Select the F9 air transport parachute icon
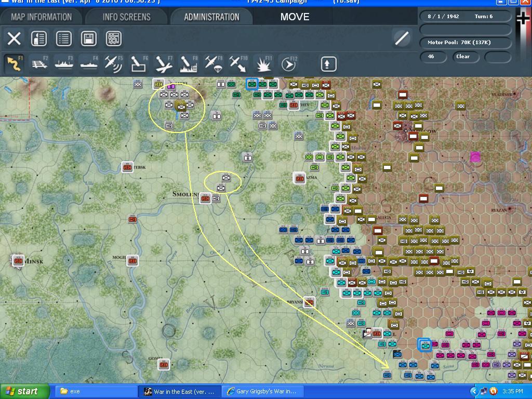This screenshot has height=399, width=532. [x=214, y=64]
